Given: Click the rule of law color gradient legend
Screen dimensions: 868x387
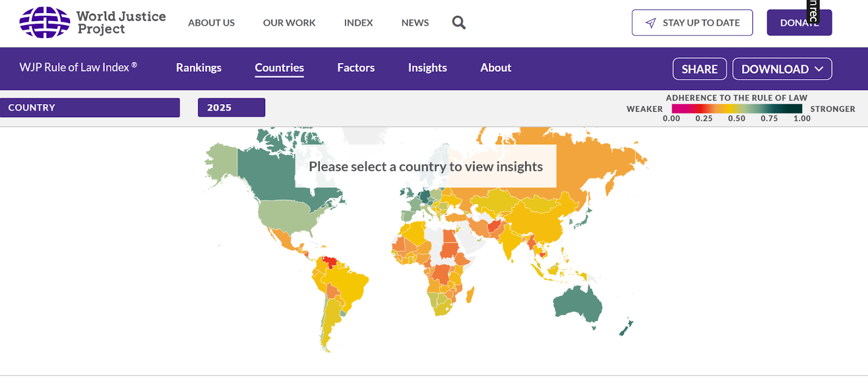Looking at the screenshot, I should tap(736, 109).
